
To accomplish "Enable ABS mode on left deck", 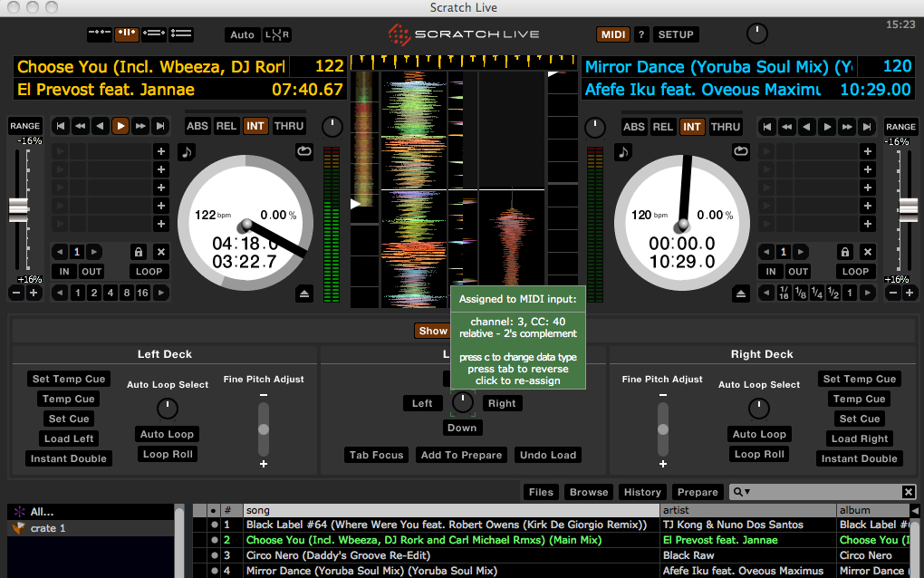I will click(x=197, y=126).
